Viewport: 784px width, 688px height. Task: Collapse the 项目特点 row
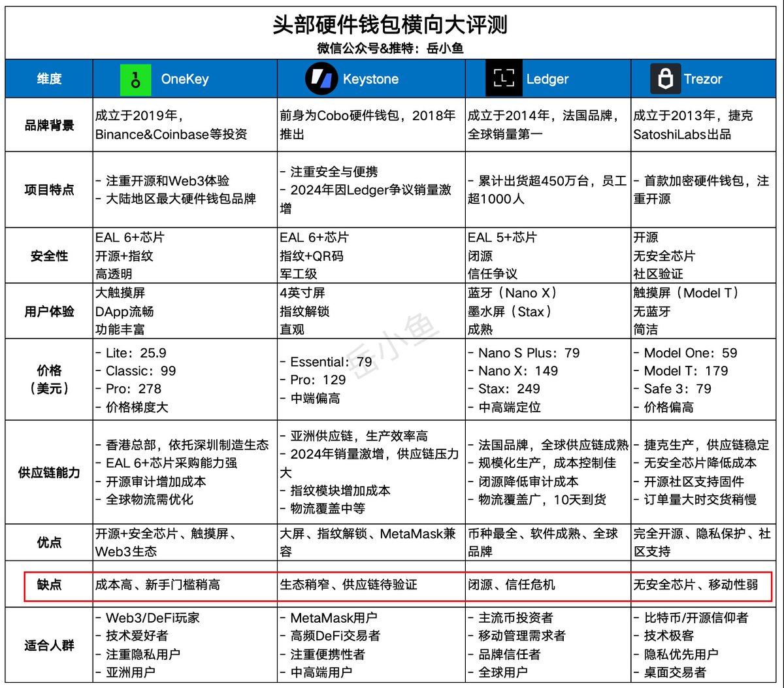[x=48, y=190]
